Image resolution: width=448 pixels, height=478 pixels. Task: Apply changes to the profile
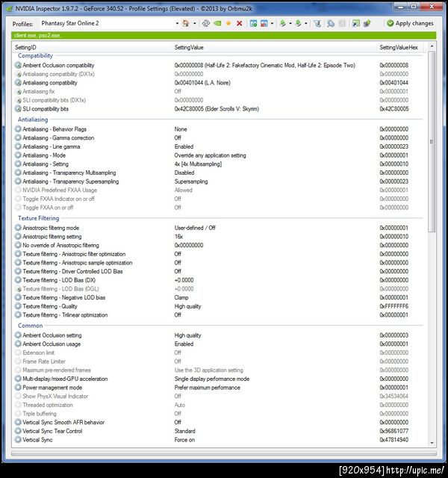[410, 23]
